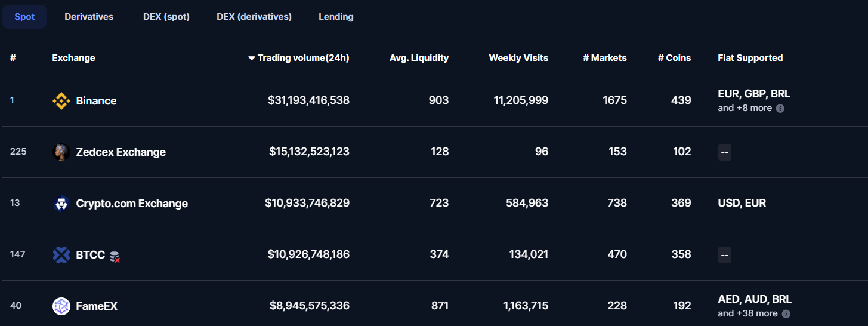The height and width of the screenshot is (326, 868).
Task: Click the Exchange column header
Action: click(x=73, y=58)
